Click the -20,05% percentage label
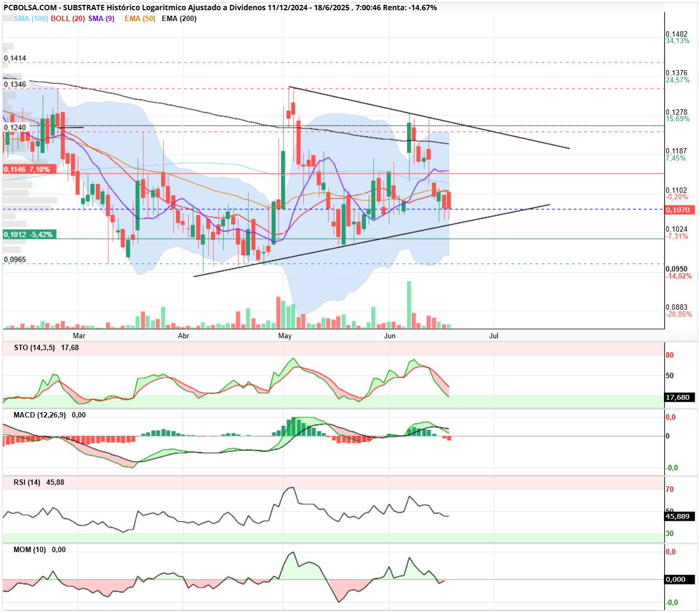This screenshot has width=700, height=613. coord(679,315)
